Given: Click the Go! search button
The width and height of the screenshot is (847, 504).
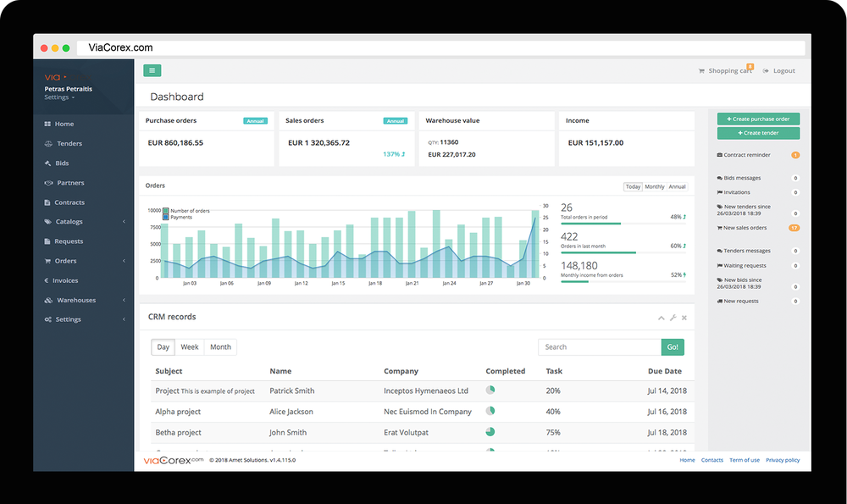Looking at the screenshot, I should pos(673,346).
